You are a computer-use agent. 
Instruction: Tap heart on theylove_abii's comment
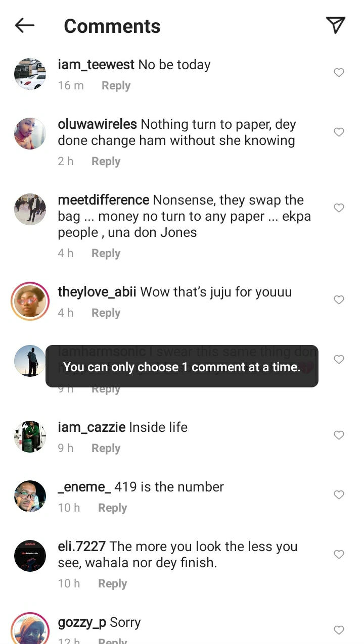pos(339,300)
